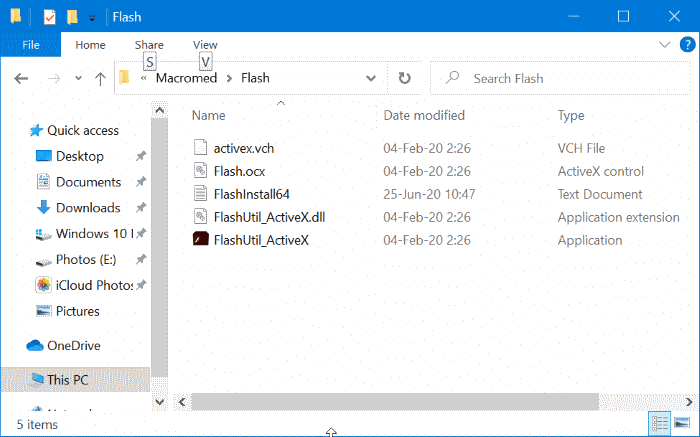Click the pin icon next to Documents
The width and height of the screenshot is (700, 437).
141,182
